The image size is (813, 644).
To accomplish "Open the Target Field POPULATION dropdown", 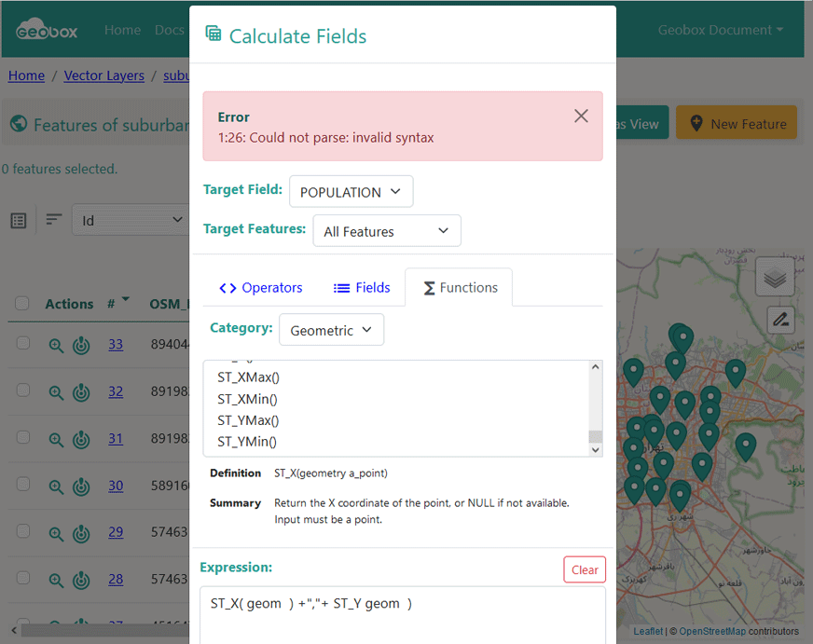I will point(351,192).
